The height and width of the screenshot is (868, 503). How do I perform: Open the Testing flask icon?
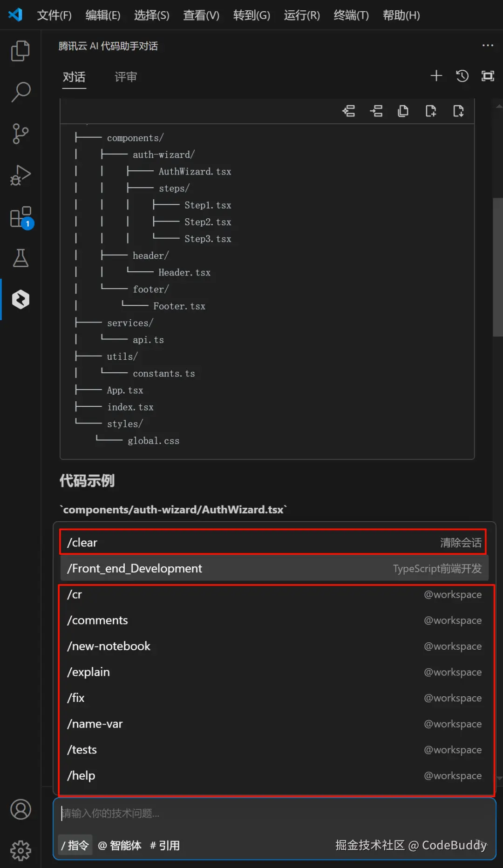pyautogui.click(x=20, y=258)
